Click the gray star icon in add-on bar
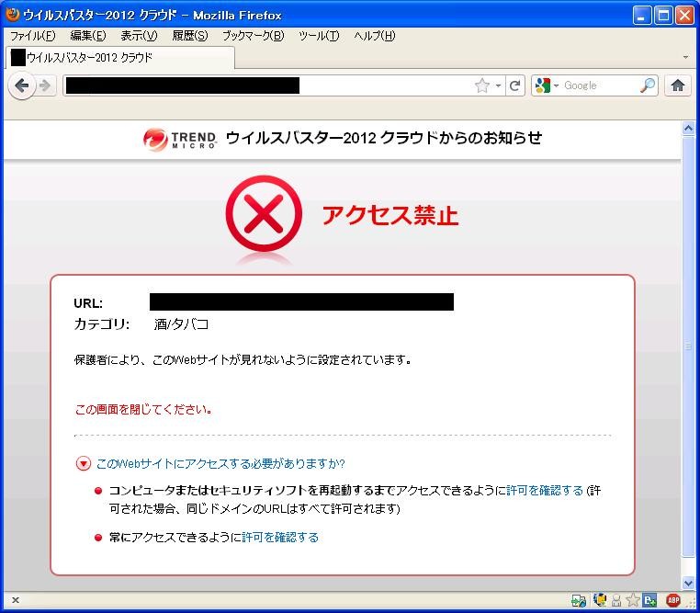The height and width of the screenshot is (613, 700). pos(633,600)
